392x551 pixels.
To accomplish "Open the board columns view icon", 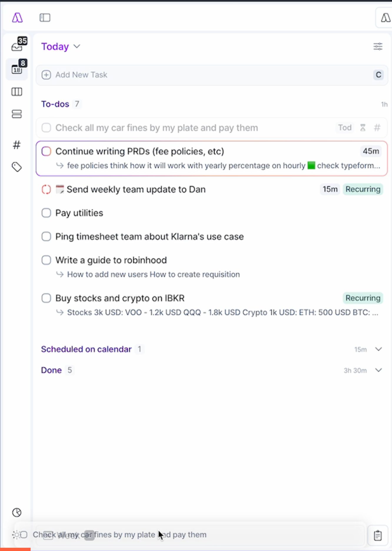I will pyautogui.click(x=17, y=92).
